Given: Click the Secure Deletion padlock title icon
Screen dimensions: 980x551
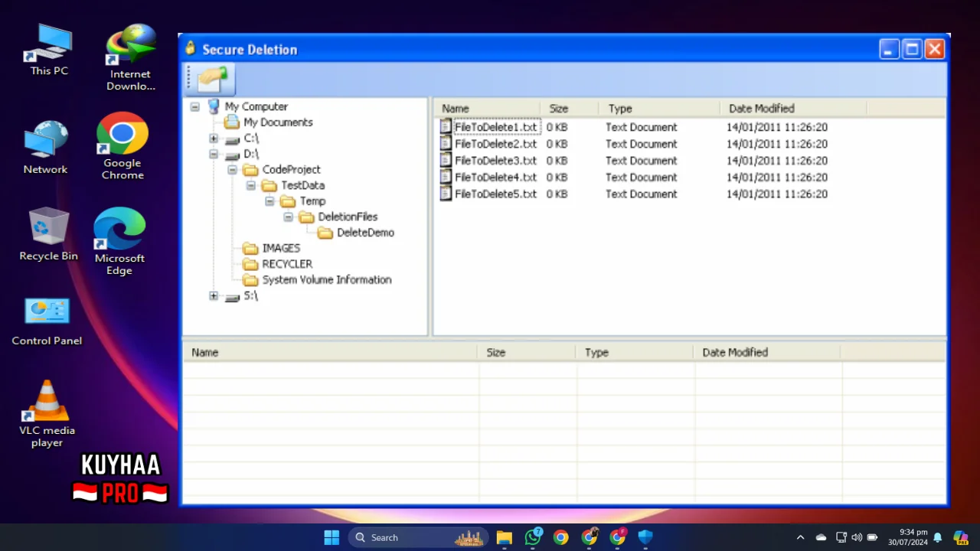Looking at the screenshot, I should tap(191, 49).
